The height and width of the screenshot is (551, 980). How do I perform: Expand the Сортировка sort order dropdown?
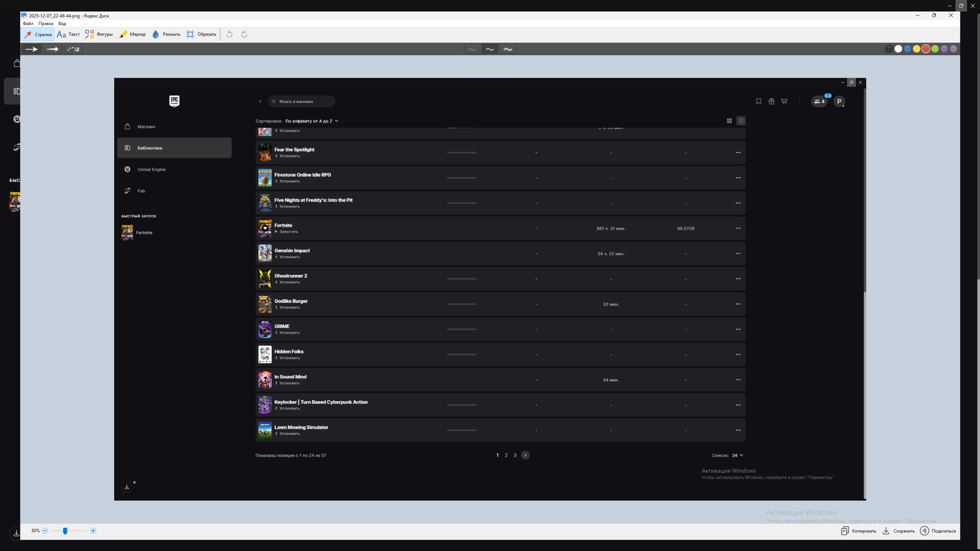pos(311,121)
